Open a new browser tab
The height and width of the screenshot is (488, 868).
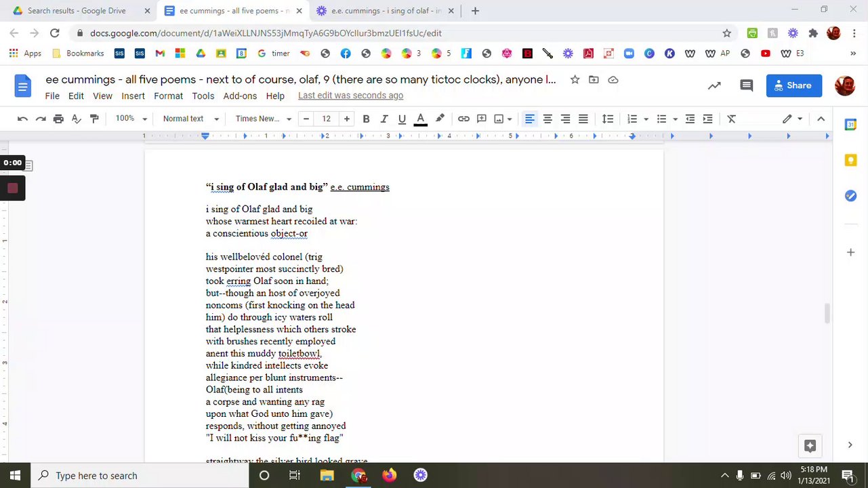(475, 11)
